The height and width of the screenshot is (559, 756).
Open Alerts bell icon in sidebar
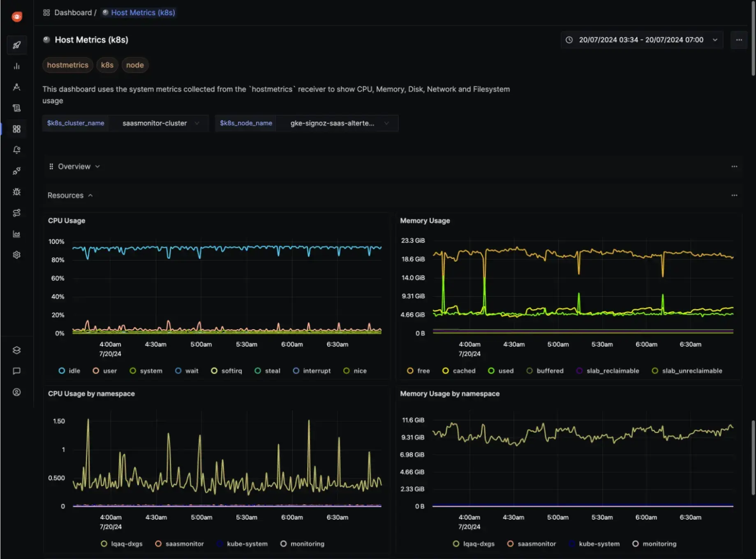click(17, 150)
